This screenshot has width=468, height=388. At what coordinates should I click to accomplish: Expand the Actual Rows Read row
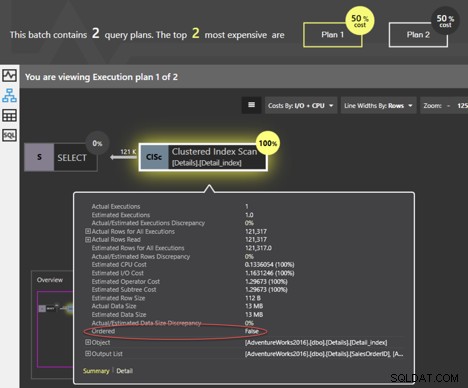tap(88, 239)
